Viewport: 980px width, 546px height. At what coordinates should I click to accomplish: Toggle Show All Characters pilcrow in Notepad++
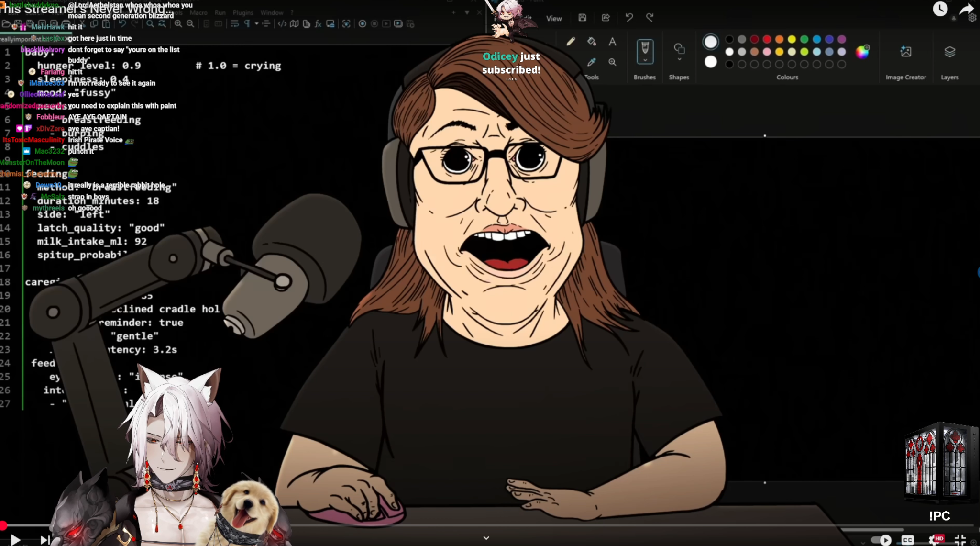tap(247, 23)
